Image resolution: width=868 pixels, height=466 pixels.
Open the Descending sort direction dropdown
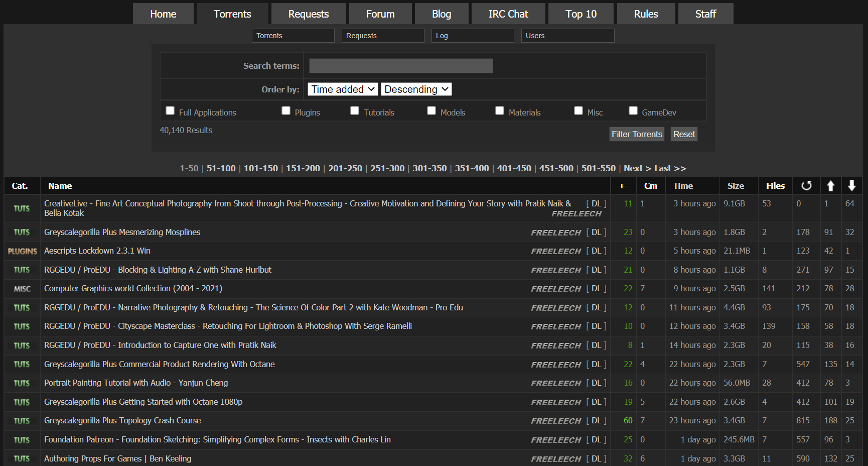[416, 89]
